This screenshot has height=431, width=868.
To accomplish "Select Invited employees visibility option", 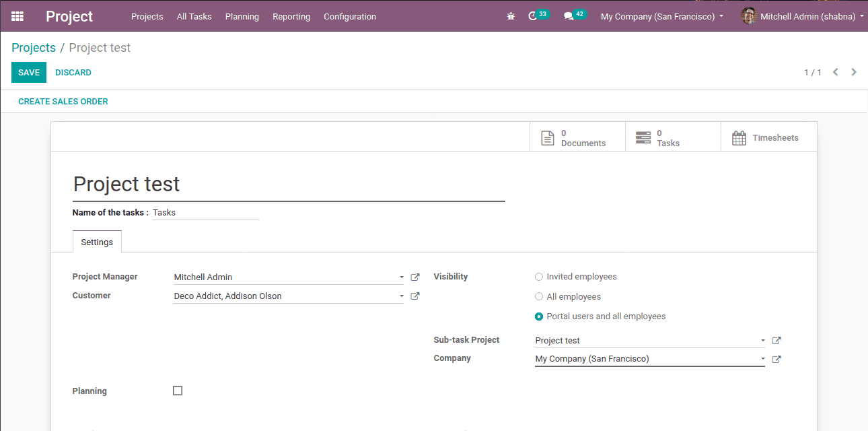I will pyautogui.click(x=539, y=277).
